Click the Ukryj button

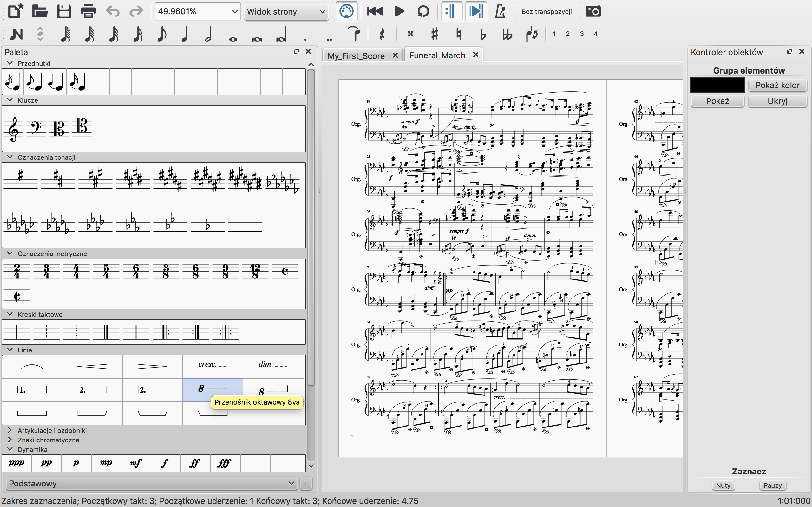coord(777,101)
